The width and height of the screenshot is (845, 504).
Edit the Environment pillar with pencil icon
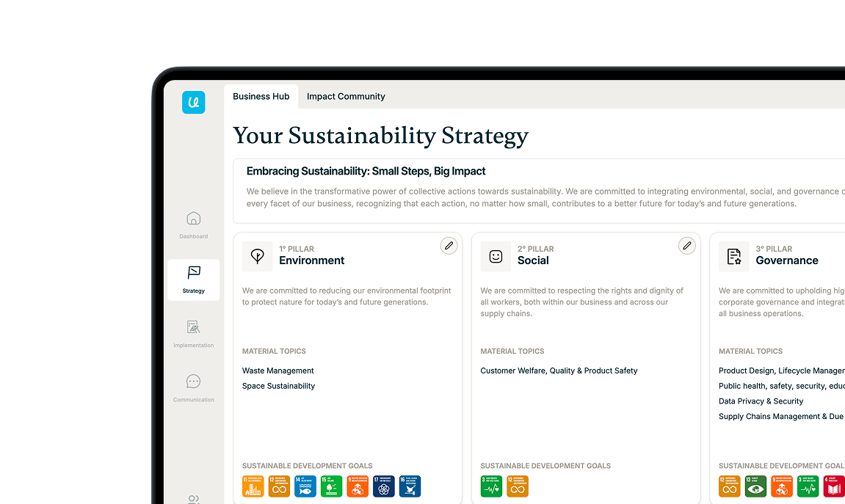pos(449,246)
